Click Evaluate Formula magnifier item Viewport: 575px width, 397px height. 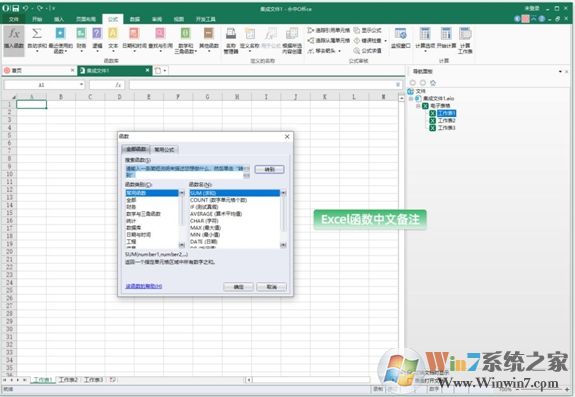point(367,51)
